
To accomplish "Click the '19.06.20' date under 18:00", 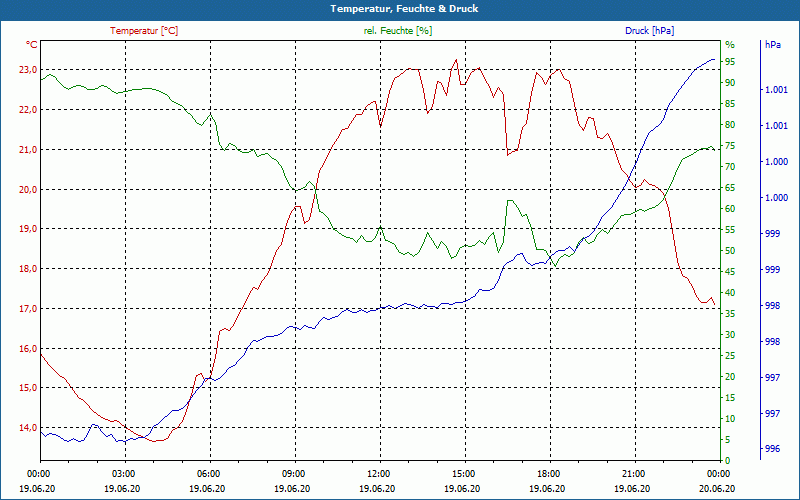I will click(547, 488).
